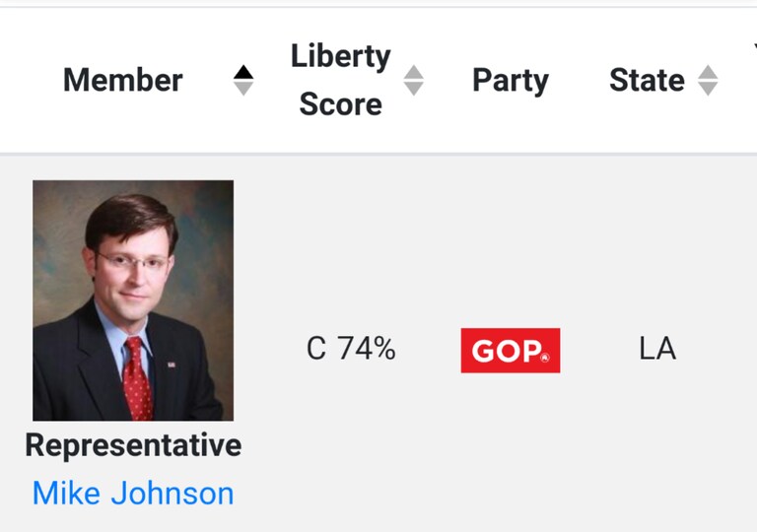
Task: Sort Member column descending with gray down arrow
Action: point(243,89)
